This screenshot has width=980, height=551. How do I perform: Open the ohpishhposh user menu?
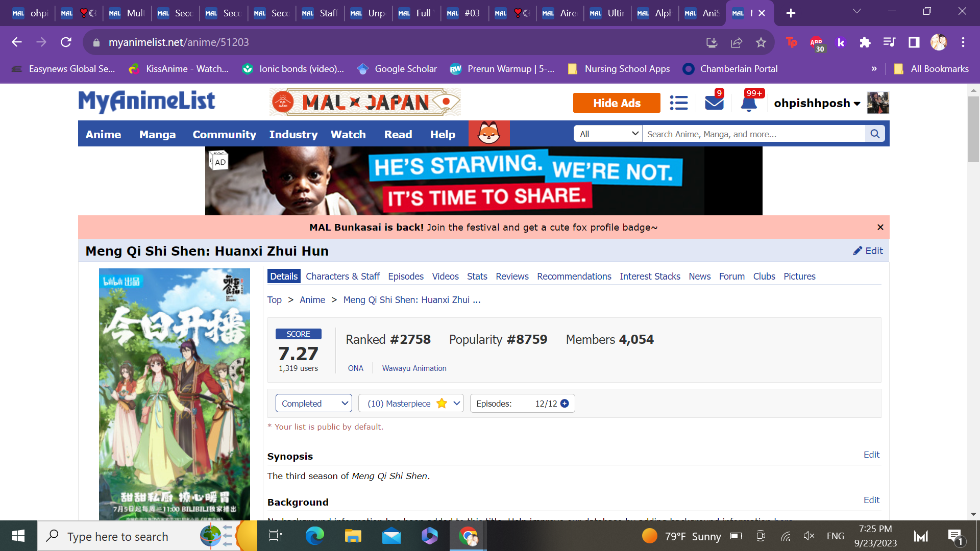817,103
